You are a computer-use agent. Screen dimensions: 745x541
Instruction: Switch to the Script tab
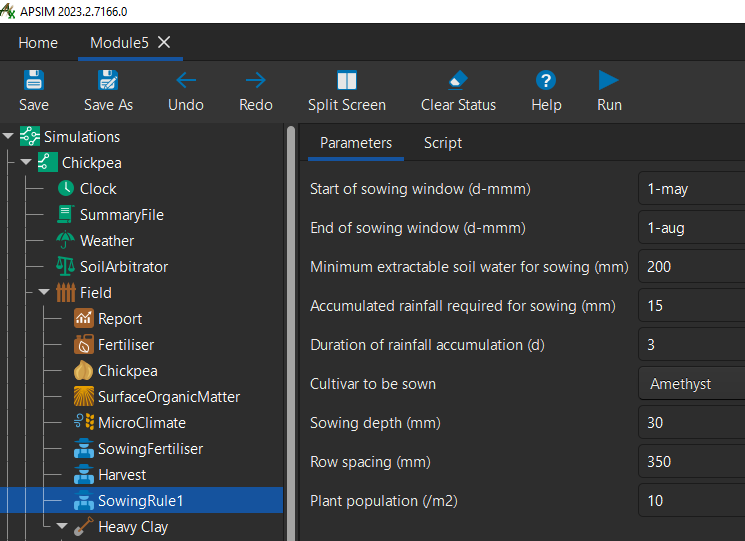click(443, 143)
